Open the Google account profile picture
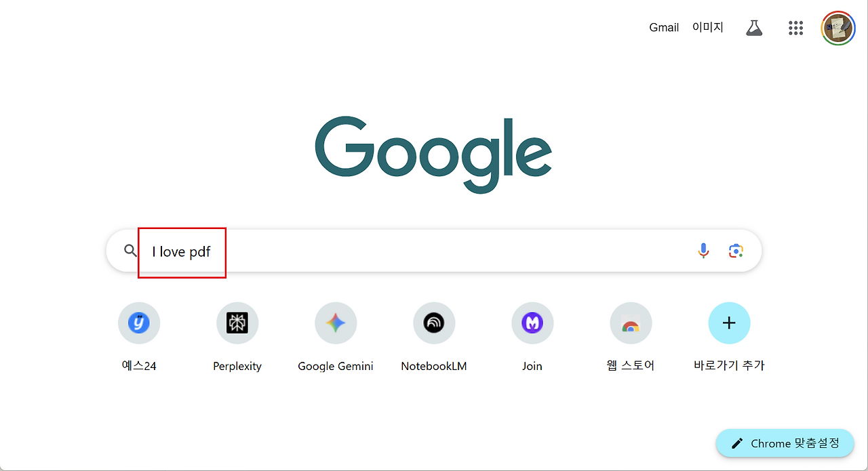This screenshot has width=868, height=471. click(838, 28)
